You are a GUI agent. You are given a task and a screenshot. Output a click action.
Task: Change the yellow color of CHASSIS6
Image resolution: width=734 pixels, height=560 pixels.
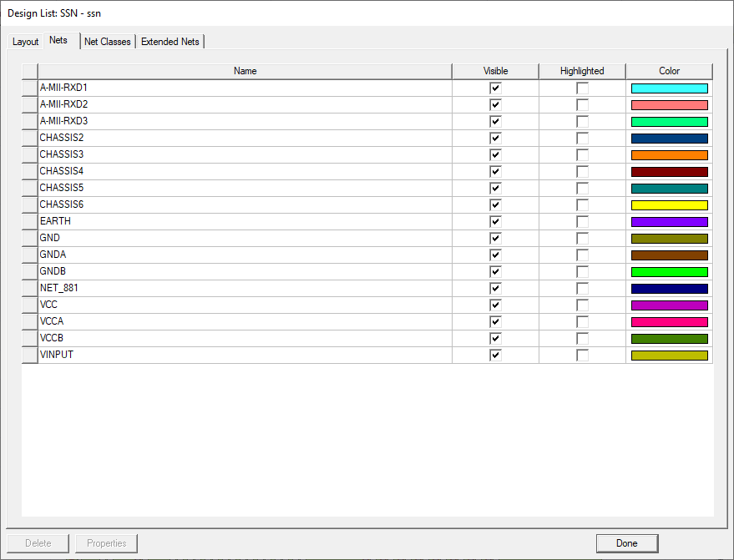coord(668,204)
